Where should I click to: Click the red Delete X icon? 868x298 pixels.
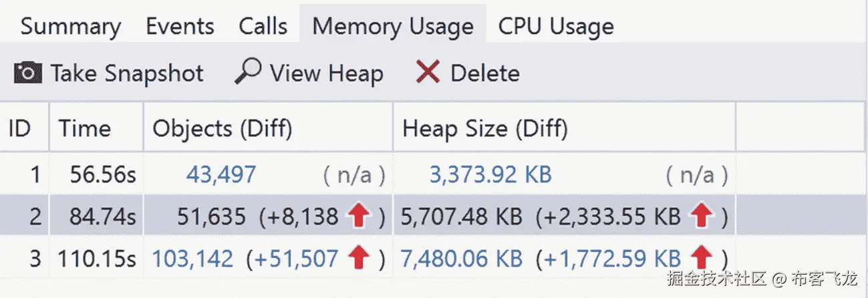coord(427,72)
